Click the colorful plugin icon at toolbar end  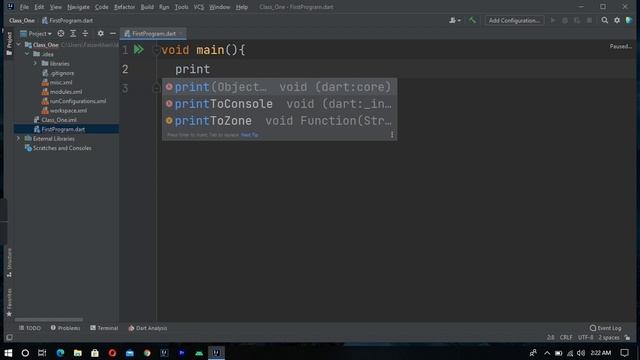[629, 20]
